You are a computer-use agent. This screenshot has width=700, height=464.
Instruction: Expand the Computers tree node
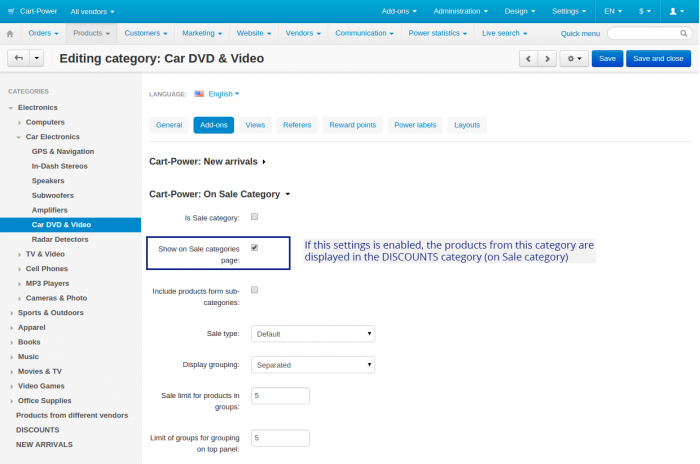tap(19, 122)
